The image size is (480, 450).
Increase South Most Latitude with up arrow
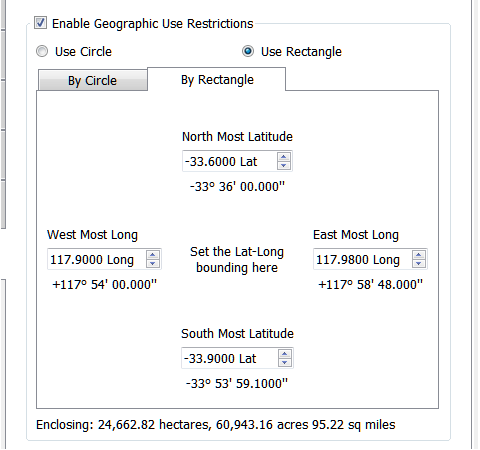pyautogui.click(x=284, y=354)
